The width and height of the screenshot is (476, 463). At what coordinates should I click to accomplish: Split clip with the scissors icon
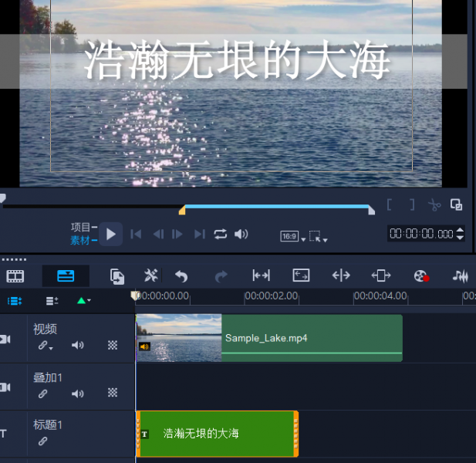coord(434,205)
